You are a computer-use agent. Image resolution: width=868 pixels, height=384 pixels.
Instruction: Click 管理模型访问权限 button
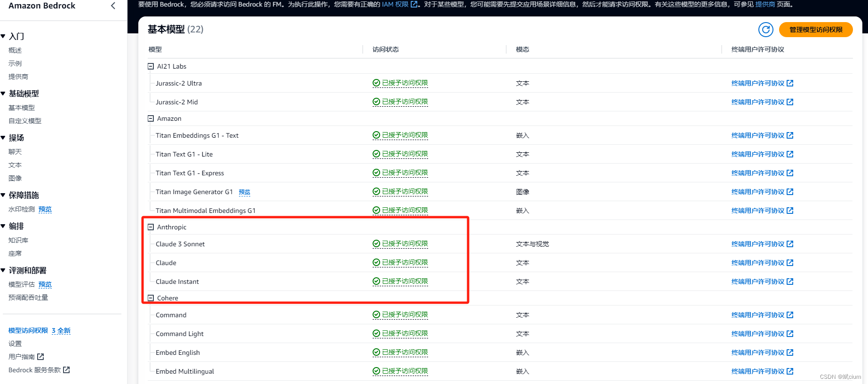[x=816, y=30]
